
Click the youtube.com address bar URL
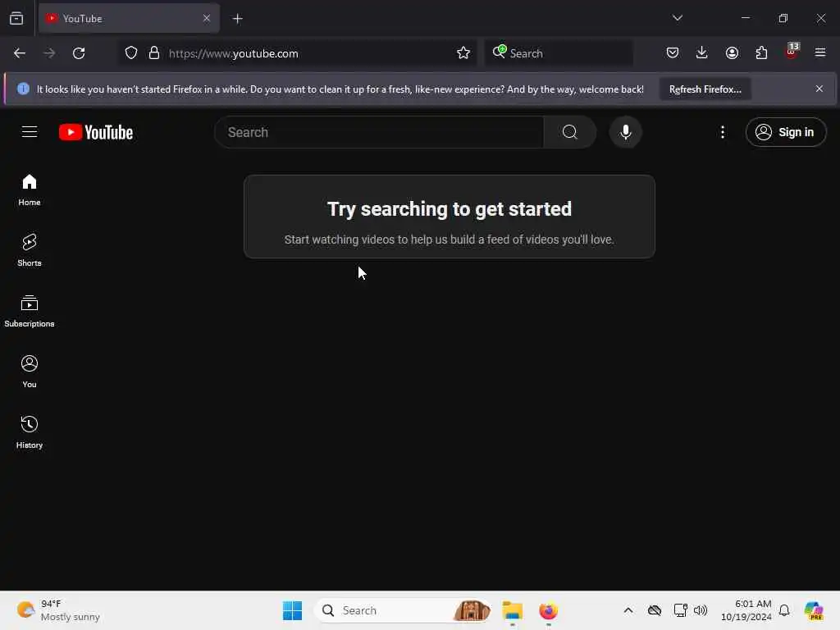pos(234,53)
